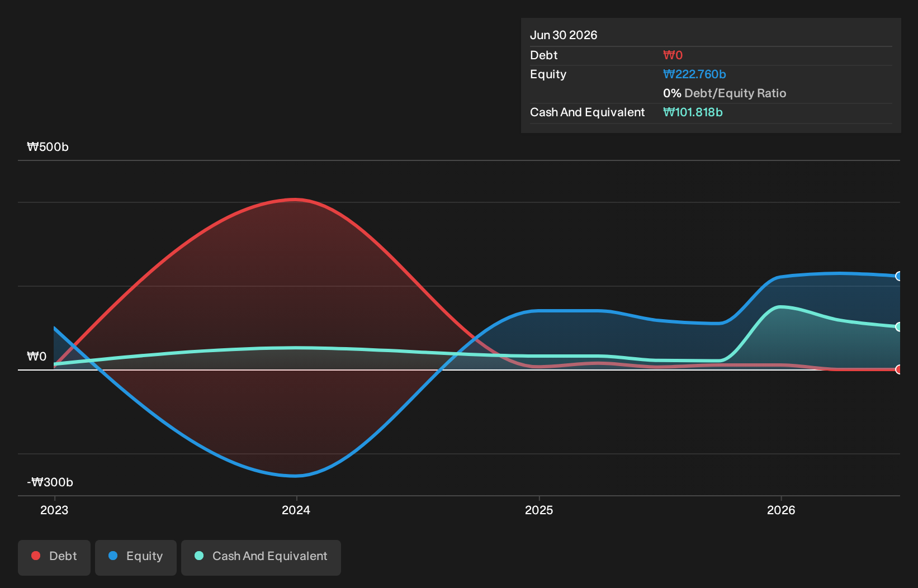This screenshot has width=918, height=588.
Task: Toggle the Cash And Equivalent legend series
Action: coord(261,557)
